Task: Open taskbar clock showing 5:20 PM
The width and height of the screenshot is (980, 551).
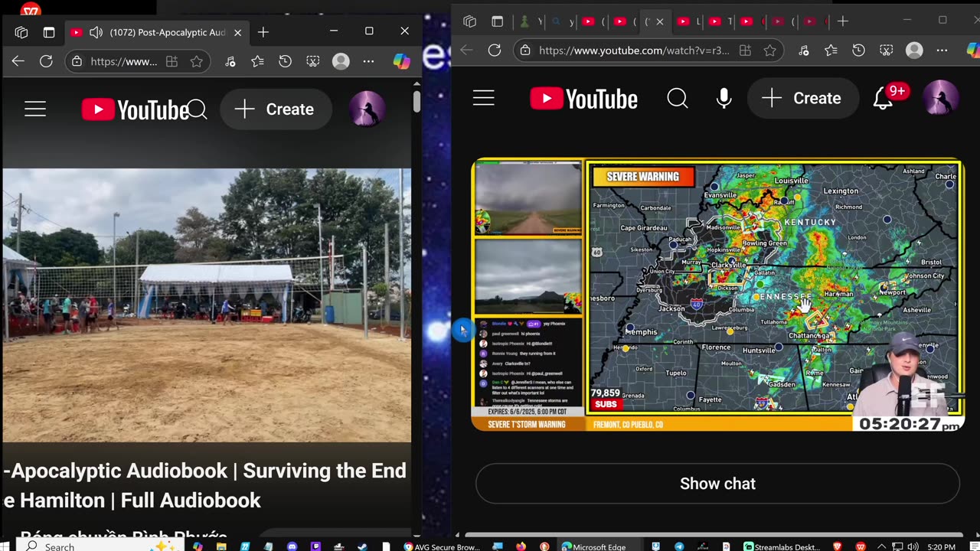Action: point(939,546)
